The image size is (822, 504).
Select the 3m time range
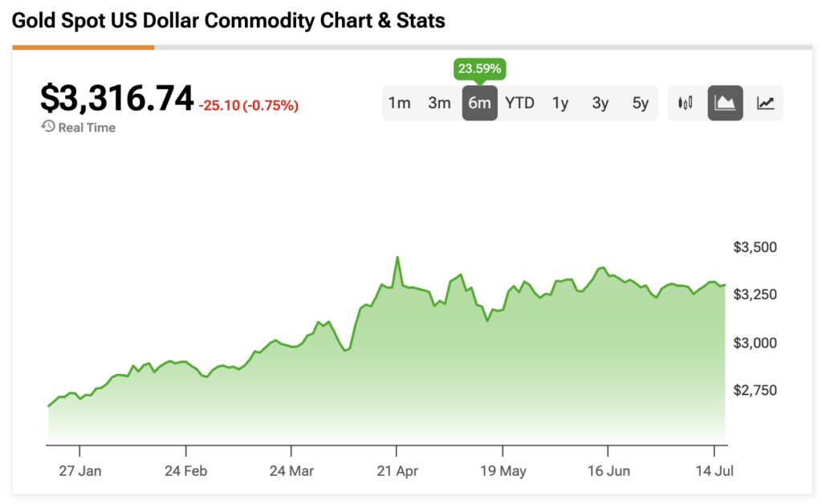coord(439,104)
